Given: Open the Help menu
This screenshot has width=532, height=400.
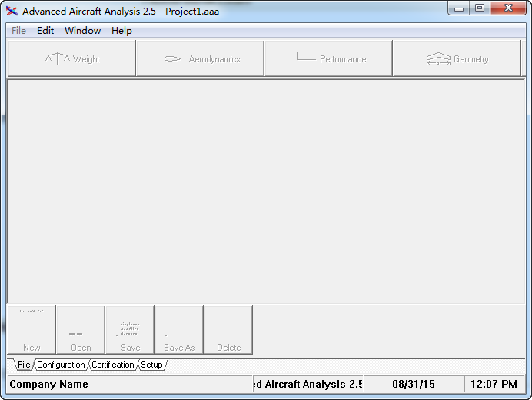Looking at the screenshot, I should click(121, 31).
